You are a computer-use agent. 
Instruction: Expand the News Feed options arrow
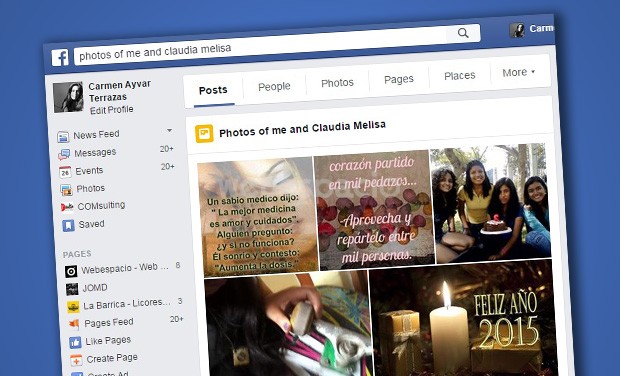pos(169,130)
